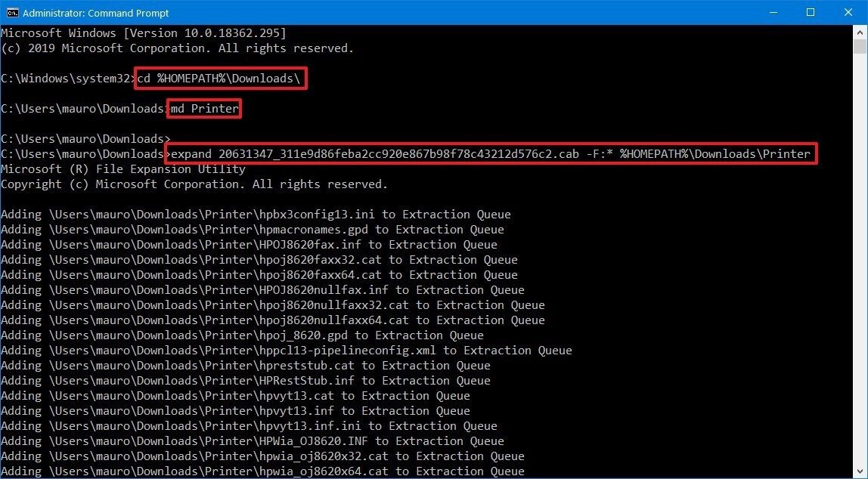Click the 'cd %HOMEPATH%\Downloads\' command text
Viewport: 868px width, 479px height.
pyautogui.click(x=219, y=79)
